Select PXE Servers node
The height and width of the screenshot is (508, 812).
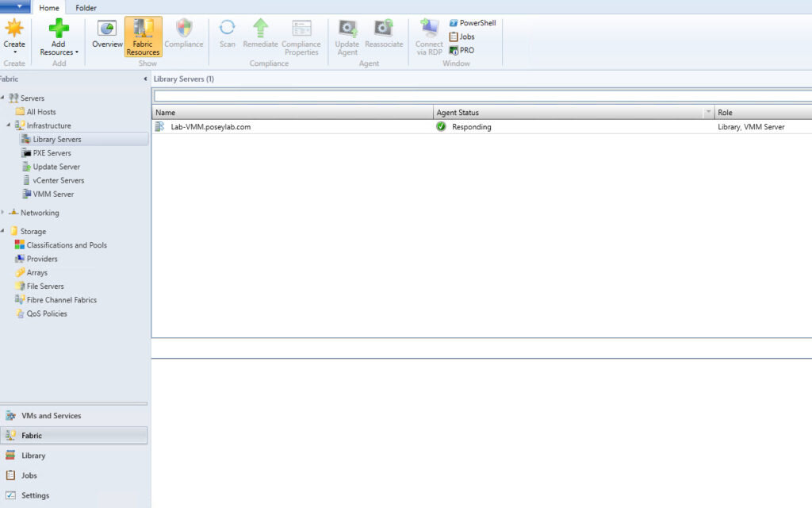tap(46, 153)
